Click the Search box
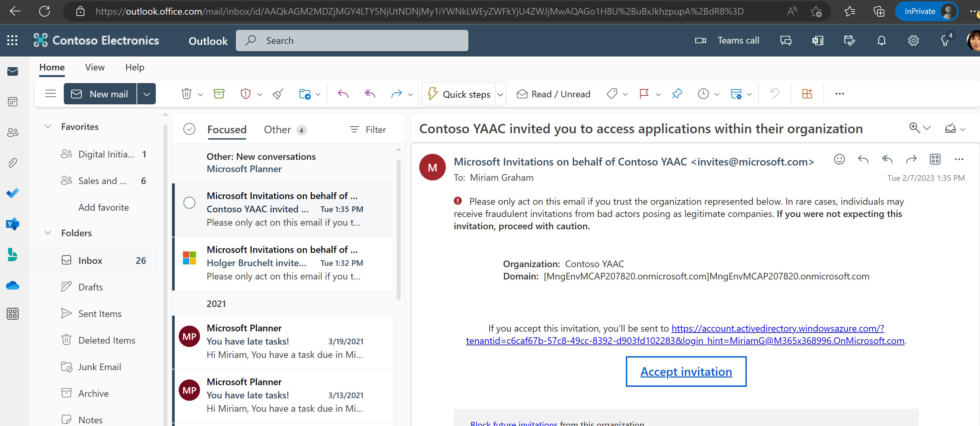 click(x=352, y=40)
